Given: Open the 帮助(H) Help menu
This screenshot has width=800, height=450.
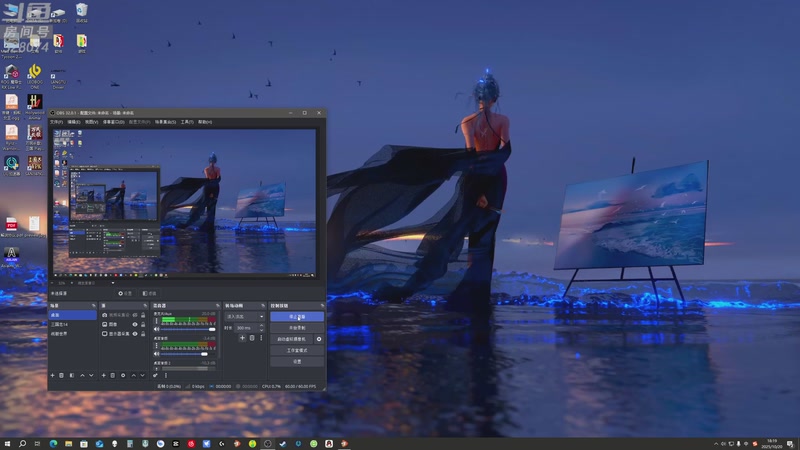Looking at the screenshot, I should pyautogui.click(x=205, y=122).
